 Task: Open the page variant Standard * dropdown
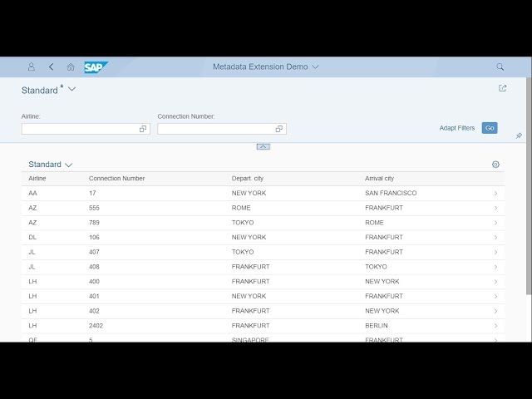coord(71,89)
